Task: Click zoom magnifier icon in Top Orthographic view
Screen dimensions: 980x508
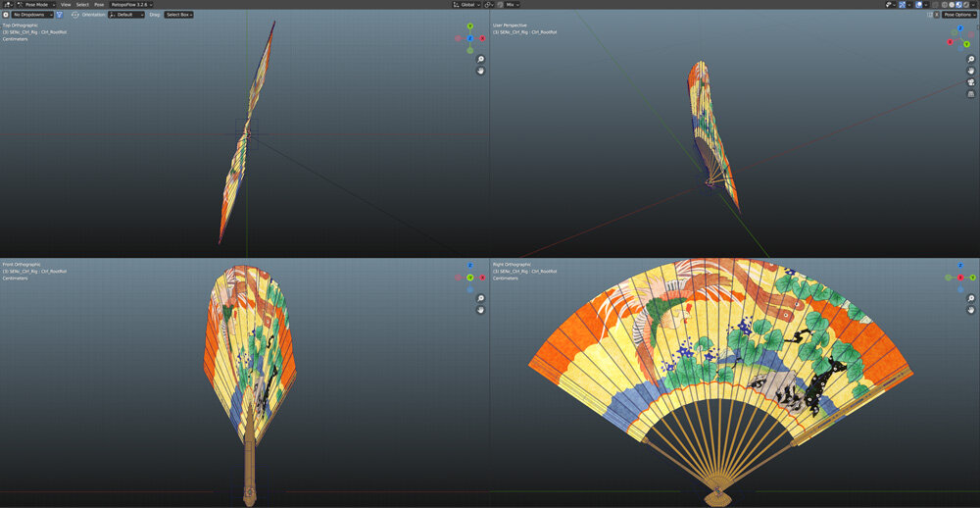Action: (480, 59)
